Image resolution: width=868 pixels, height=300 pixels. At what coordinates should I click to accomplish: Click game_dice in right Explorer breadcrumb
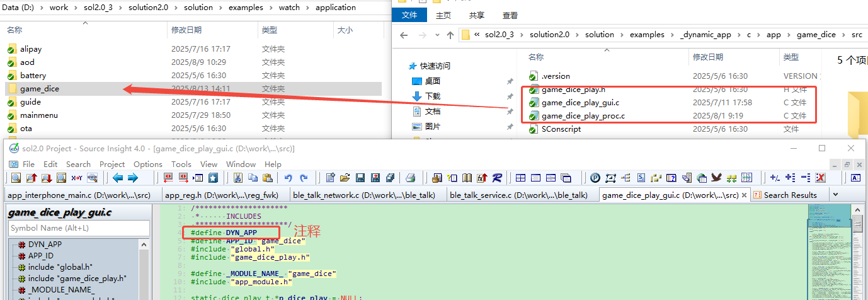click(x=816, y=35)
